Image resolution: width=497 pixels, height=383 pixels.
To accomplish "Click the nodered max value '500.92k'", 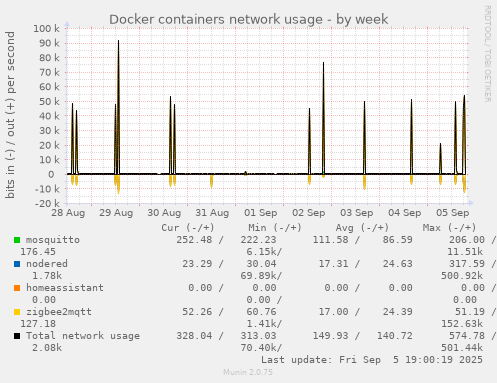I will (462, 276).
